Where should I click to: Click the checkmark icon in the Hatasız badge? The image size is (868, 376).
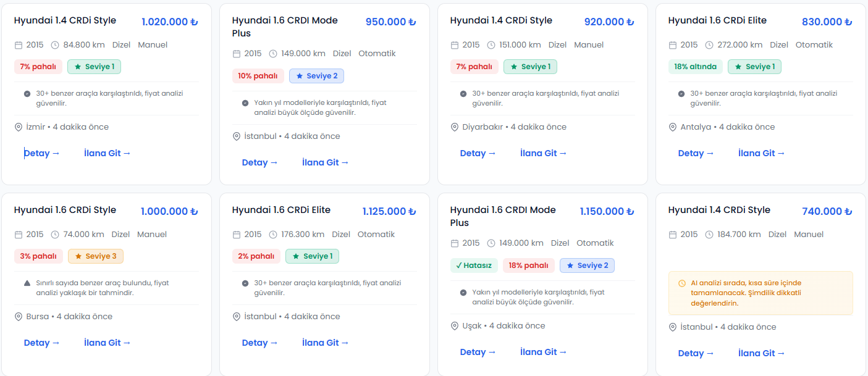click(459, 265)
